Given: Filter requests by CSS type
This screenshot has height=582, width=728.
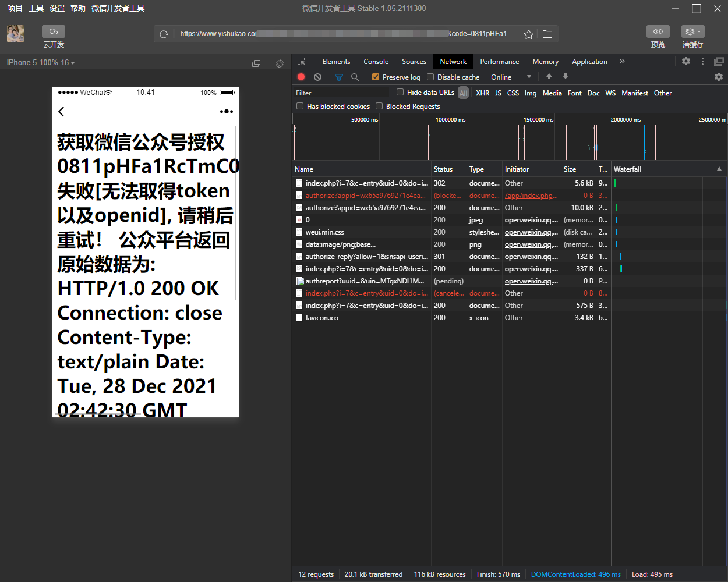Looking at the screenshot, I should click(513, 93).
